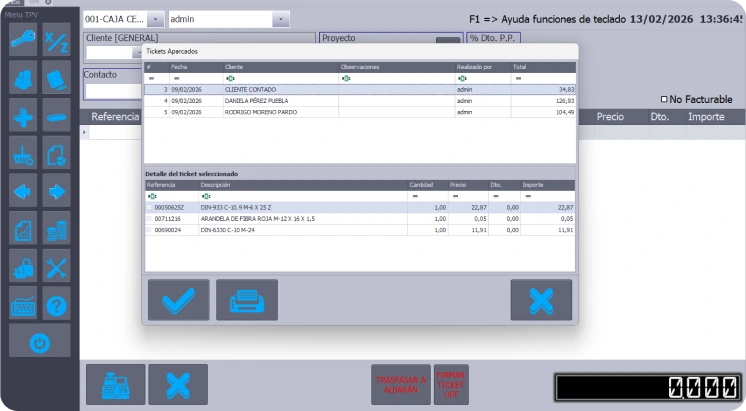The height and width of the screenshot is (411, 746).
Task: Select detail row 00690024
Action: pos(360,230)
